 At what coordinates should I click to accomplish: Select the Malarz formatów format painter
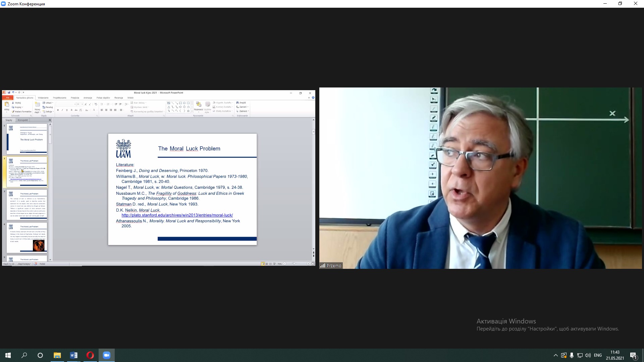point(21,112)
